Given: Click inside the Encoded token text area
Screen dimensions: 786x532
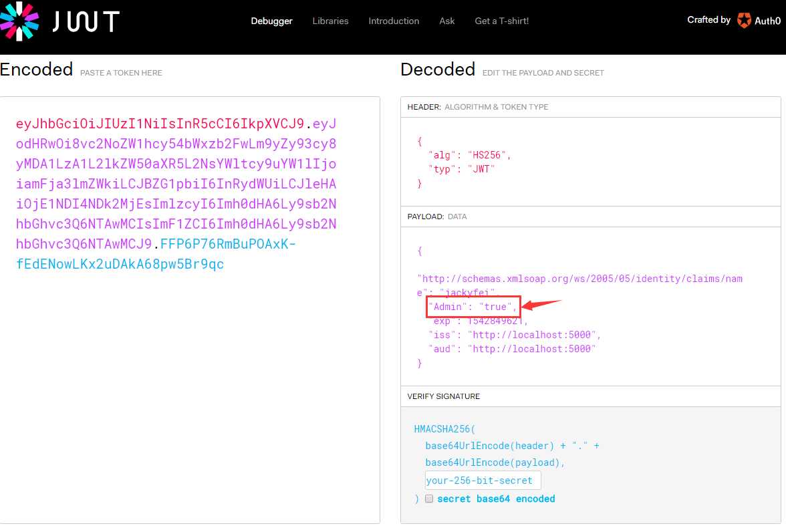Looking at the screenshot, I should (190, 310).
